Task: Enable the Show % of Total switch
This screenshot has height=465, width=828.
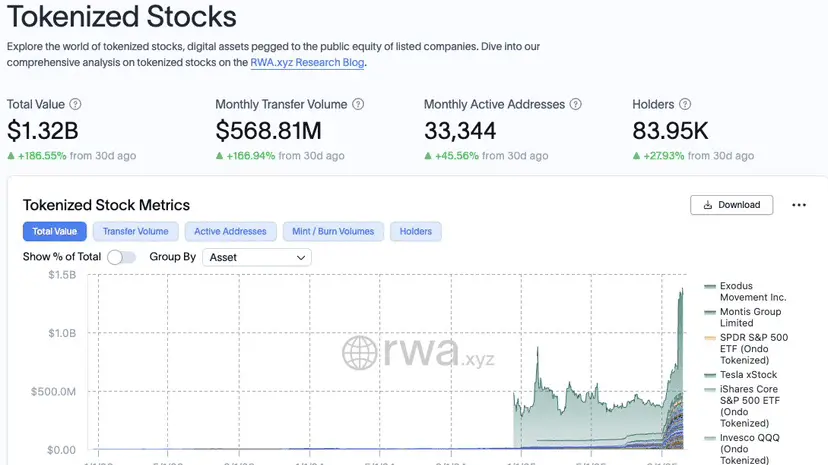Action: (x=121, y=257)
